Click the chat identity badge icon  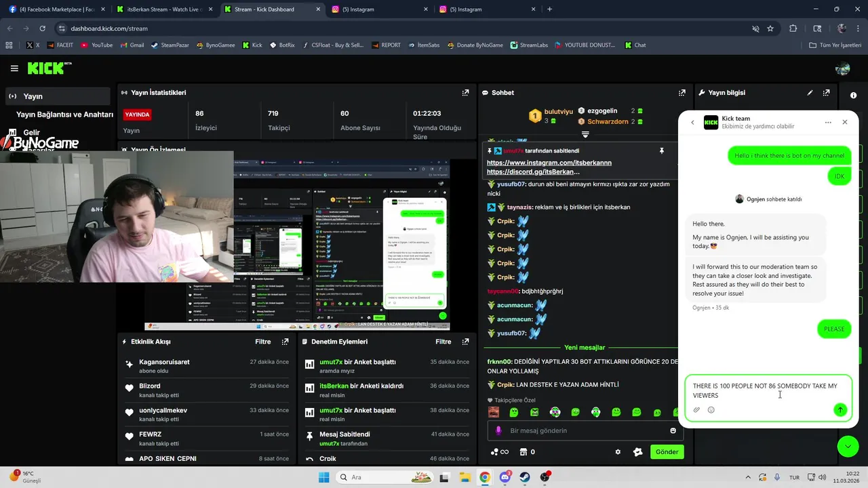click(637, 452)
